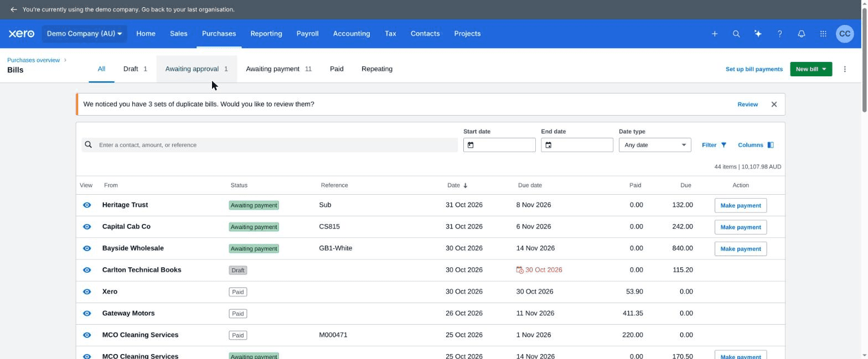Open the Payroll menu
868x359 pixels.
click(307, 34)
